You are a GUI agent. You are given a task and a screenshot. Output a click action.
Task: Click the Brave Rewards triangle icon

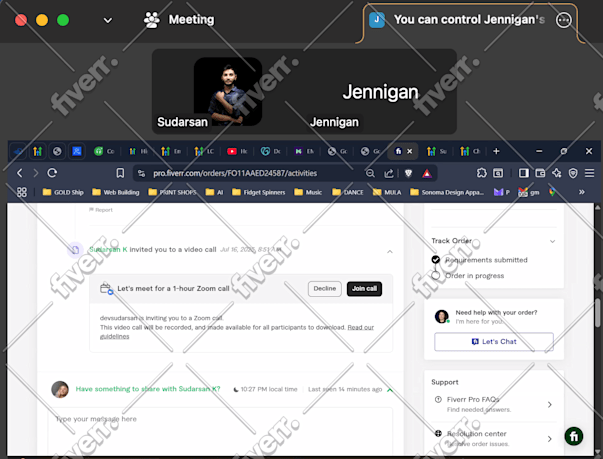(x=427, y=174)
